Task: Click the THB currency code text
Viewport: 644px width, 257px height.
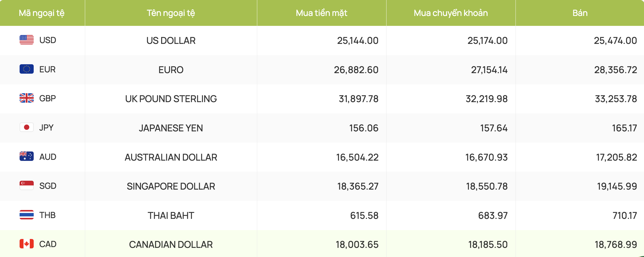Action: click(x=48, y=215)
